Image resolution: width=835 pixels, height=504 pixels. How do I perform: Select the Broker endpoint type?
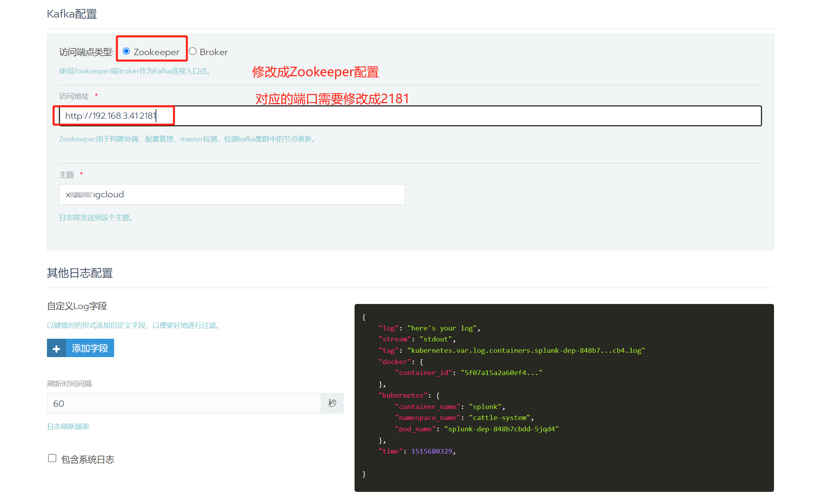(193, 52)
